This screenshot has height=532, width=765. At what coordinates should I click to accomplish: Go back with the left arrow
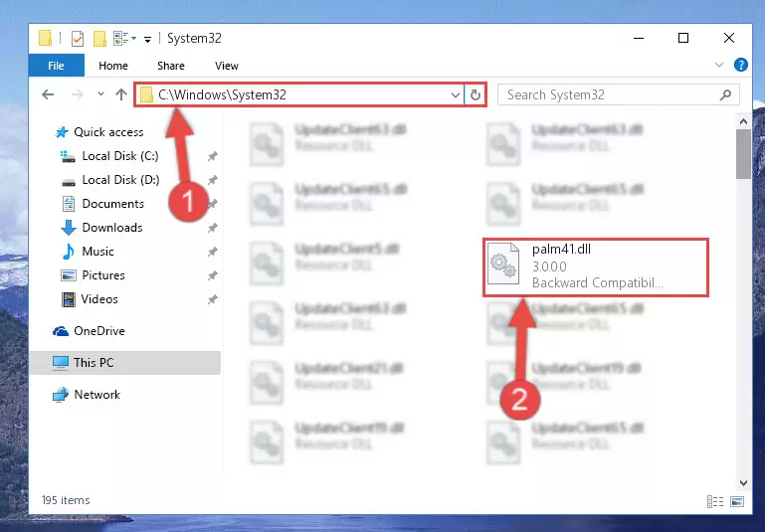[48, 94]
